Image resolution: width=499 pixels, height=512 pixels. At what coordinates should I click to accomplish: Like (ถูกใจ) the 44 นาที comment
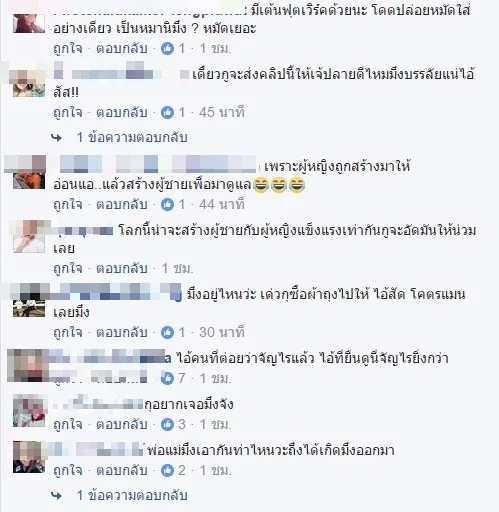click(x=68, y=205)
